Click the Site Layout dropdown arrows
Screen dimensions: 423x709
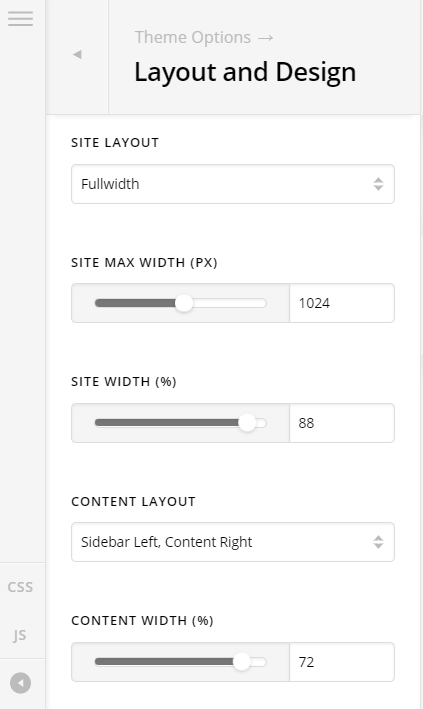click(x=378, y=184)
